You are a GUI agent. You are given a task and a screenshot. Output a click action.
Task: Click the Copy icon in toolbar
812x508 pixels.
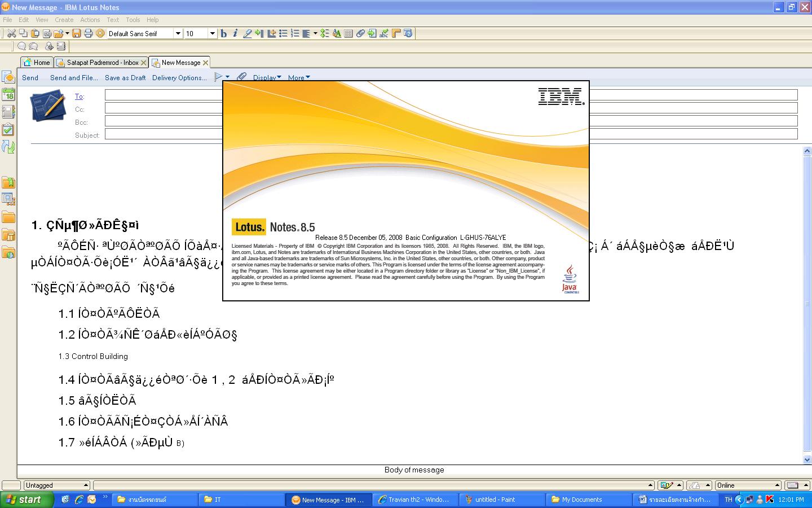pyautogui.click(x=23, y=33)
